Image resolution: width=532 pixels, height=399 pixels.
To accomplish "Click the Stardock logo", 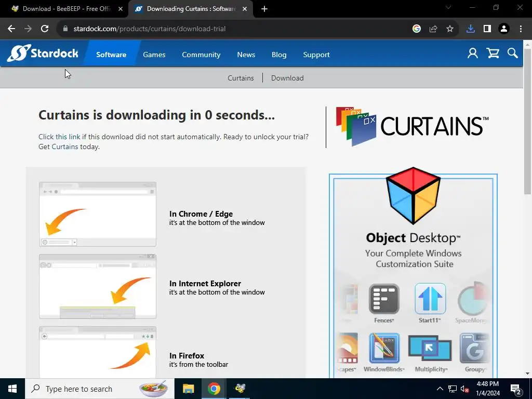I will [43, 54].
